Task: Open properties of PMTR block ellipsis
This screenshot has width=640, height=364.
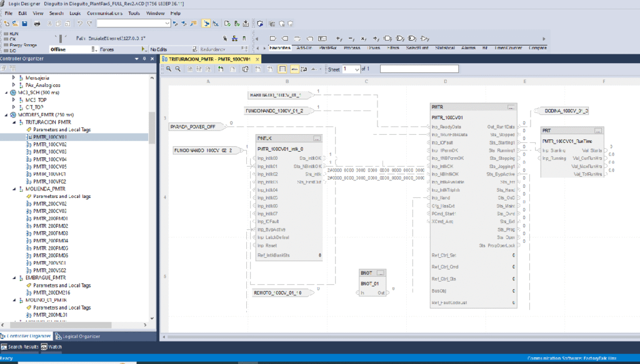Action: 511,107
